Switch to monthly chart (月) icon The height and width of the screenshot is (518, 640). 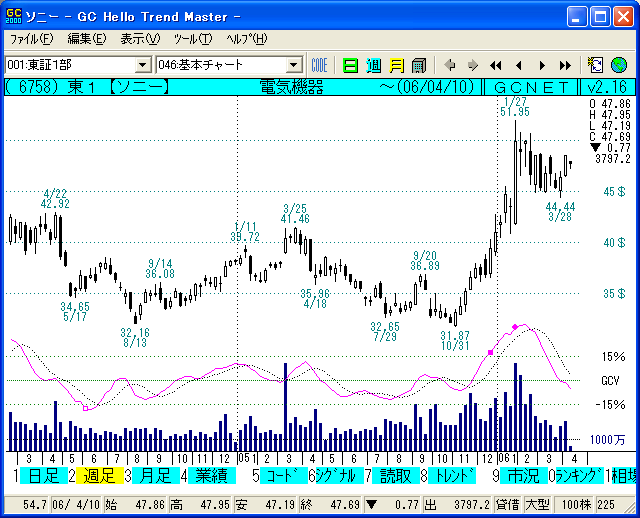coord(396,65)
